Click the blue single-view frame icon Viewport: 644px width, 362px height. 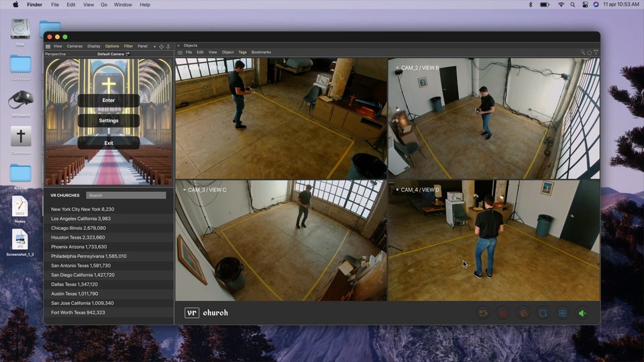(x=543, y=313)
